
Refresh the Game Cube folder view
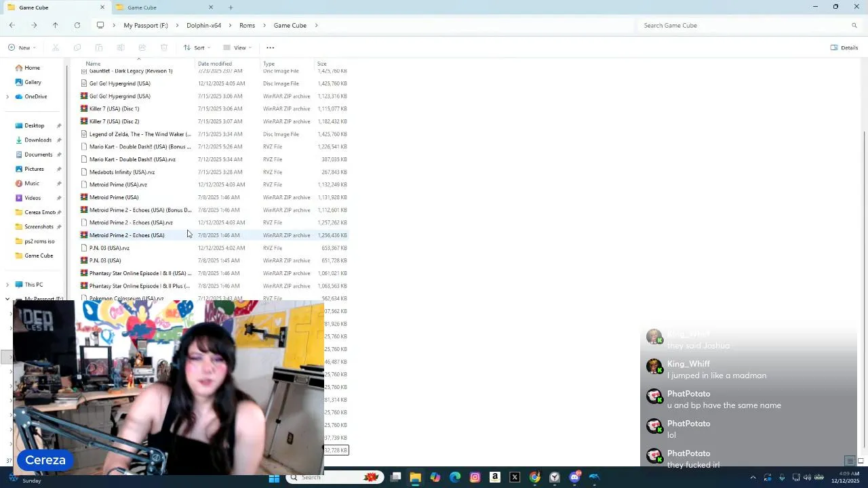tap(77, 25)
